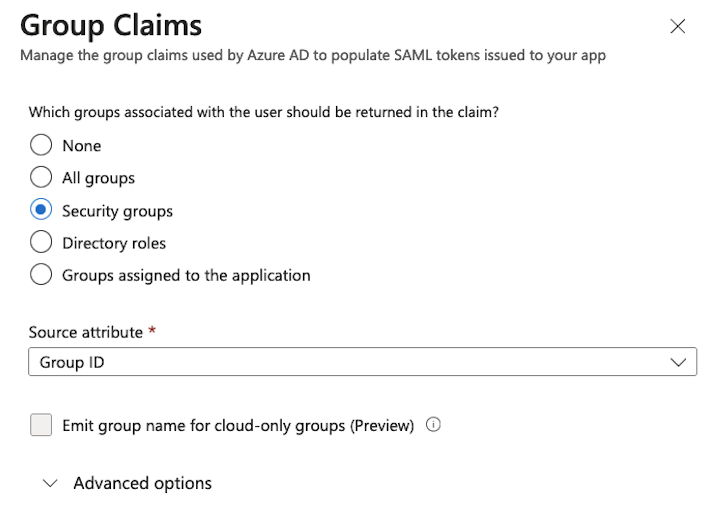Click the "Directory roles" label text
The height and width of the screenshot is (510, 717).
[114, 243]
